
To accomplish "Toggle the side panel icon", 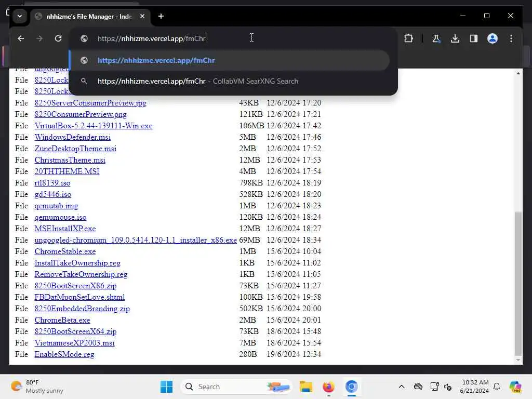I will 474,38.
